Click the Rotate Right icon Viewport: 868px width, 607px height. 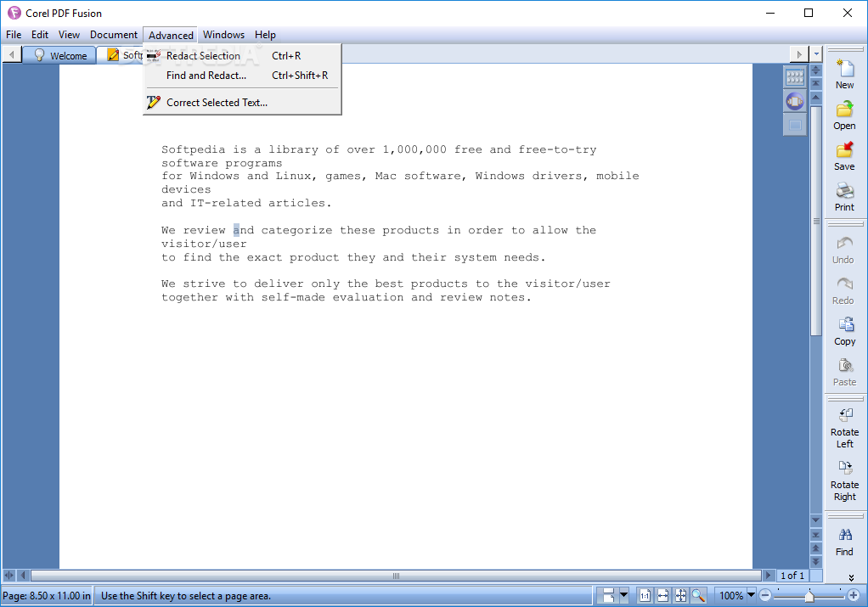[x=845, y=468]
